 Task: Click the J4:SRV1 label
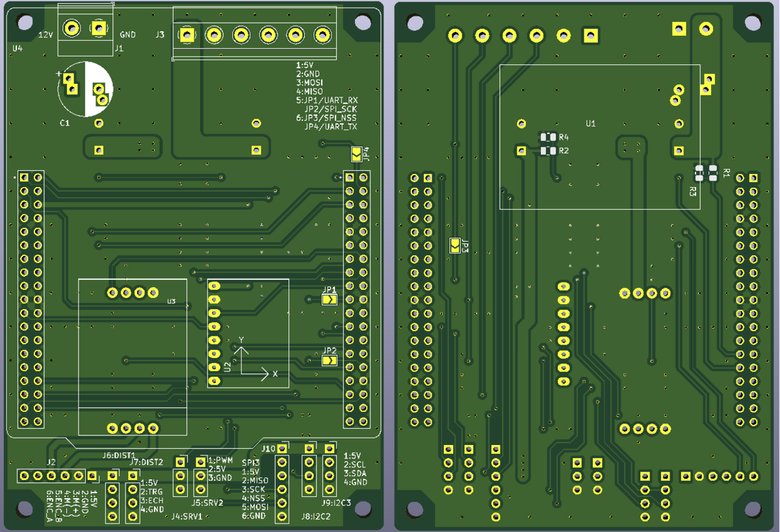point(187,516)
